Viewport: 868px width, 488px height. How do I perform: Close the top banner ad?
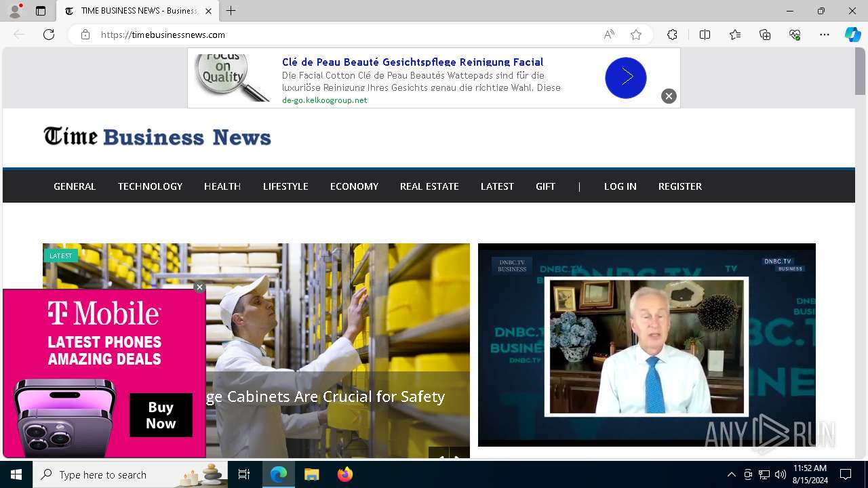click(x=669, y=96)
